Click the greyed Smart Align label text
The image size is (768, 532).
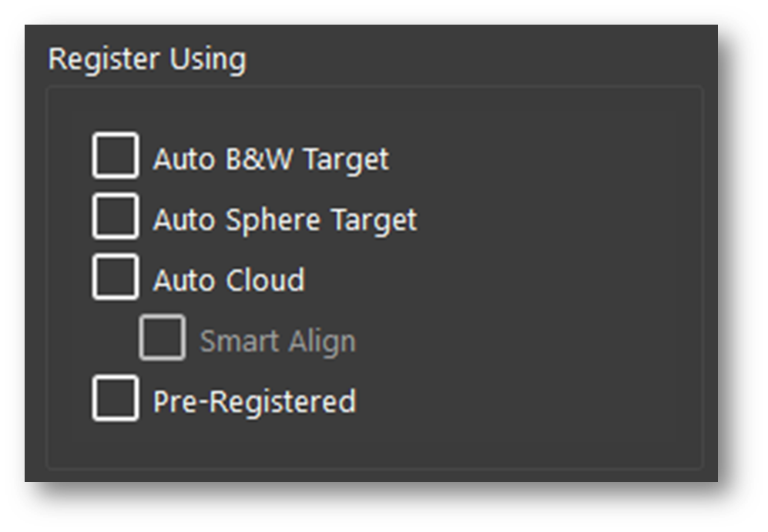tap(277, 341)
